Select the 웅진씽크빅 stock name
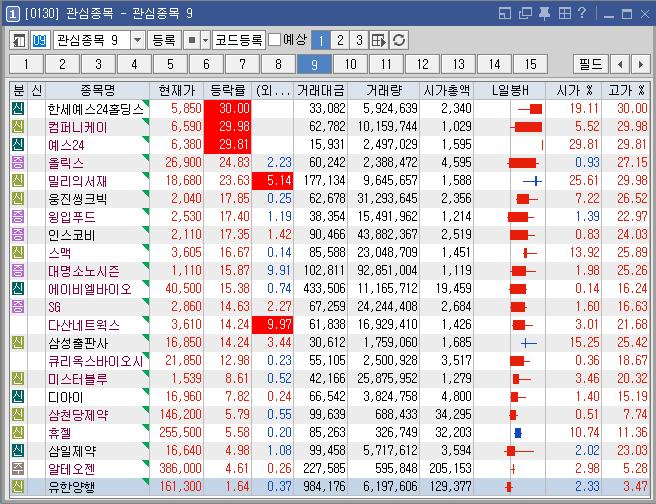Screen dimensions: 656x504 coord(77,199)
